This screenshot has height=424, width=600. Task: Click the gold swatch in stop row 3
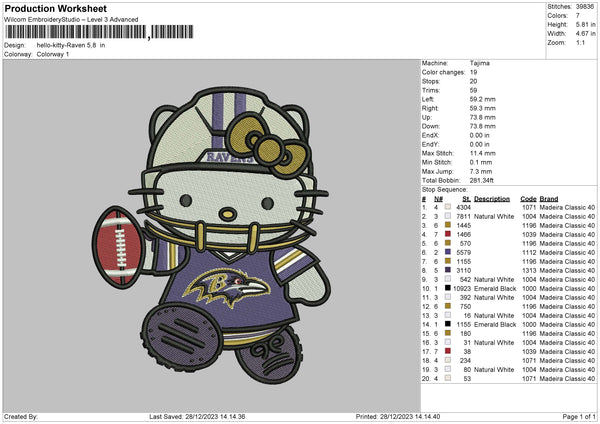pyautogui.click(x=448, y=225)
